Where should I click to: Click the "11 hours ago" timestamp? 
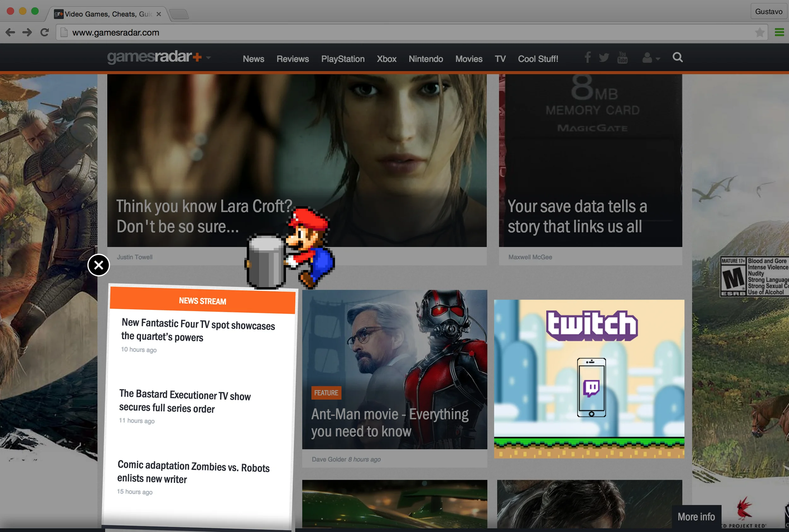(x=137, y=421)
